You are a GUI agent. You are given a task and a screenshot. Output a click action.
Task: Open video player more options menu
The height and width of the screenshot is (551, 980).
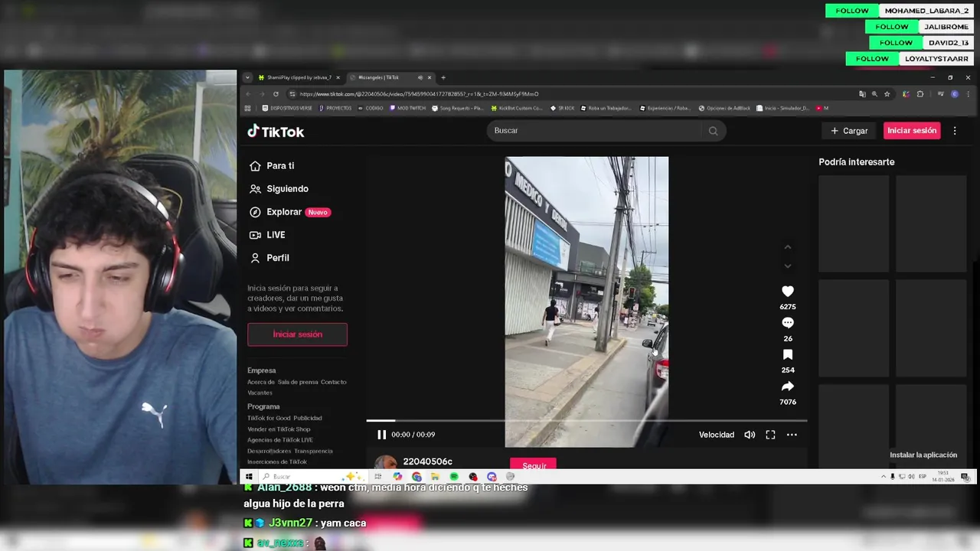[x=792, y=435]
